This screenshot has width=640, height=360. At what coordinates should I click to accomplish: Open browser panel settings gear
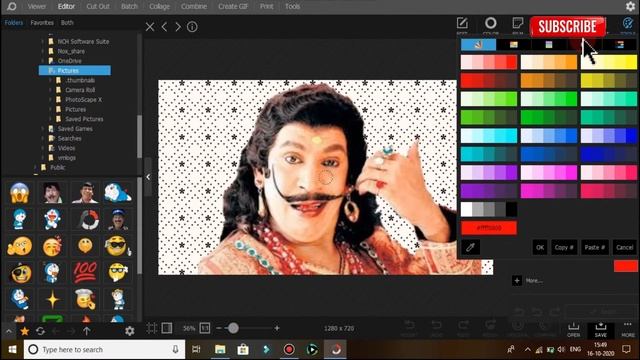tap(129, 331)
